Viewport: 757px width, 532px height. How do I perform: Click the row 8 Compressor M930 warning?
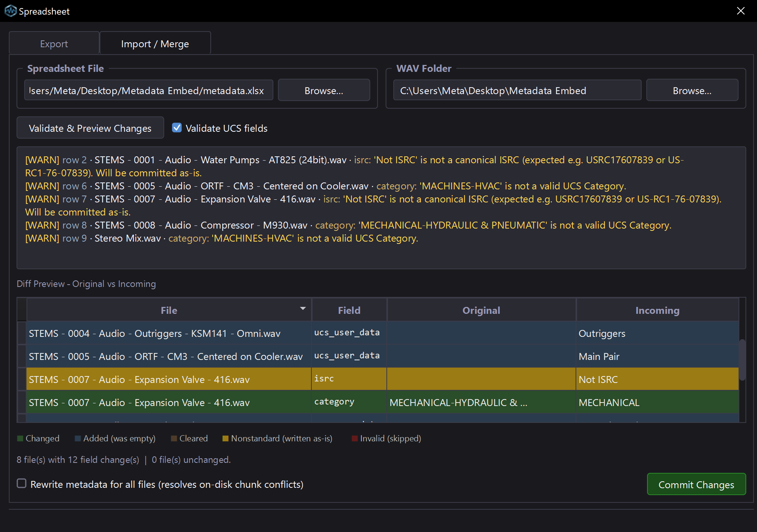tap(348, 225)
